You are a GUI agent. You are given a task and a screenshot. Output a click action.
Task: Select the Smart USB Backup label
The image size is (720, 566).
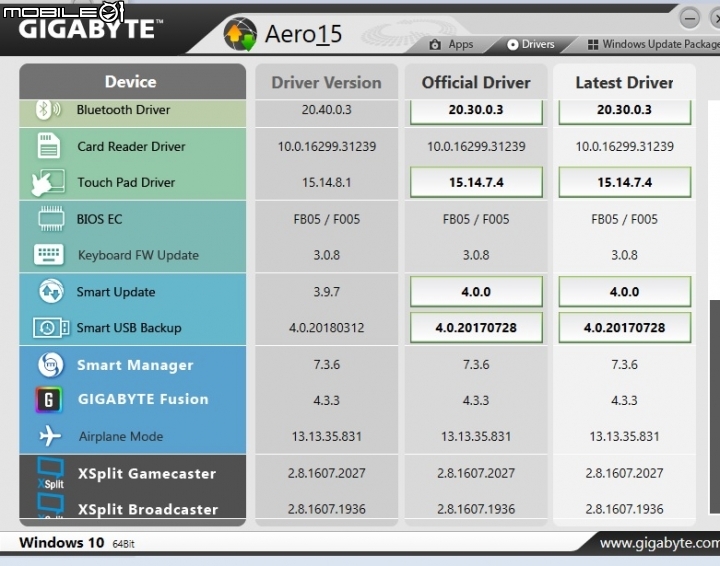129,328
